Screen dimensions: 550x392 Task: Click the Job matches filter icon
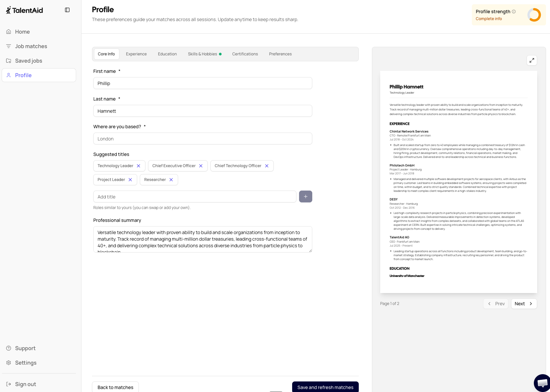coord(9,46)
